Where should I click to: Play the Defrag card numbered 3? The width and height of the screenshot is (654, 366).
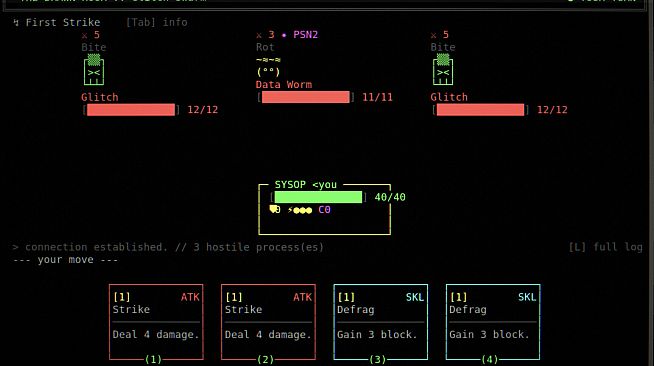(x=380, y=322)
